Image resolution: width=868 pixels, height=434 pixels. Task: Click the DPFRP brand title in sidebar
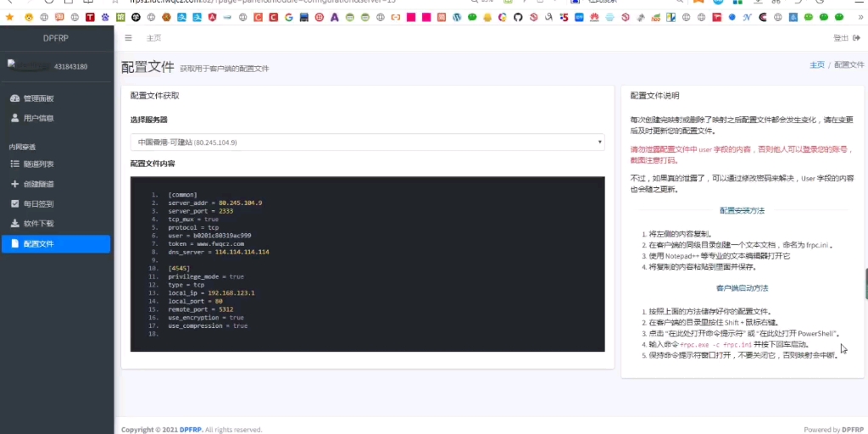point(56,38)
